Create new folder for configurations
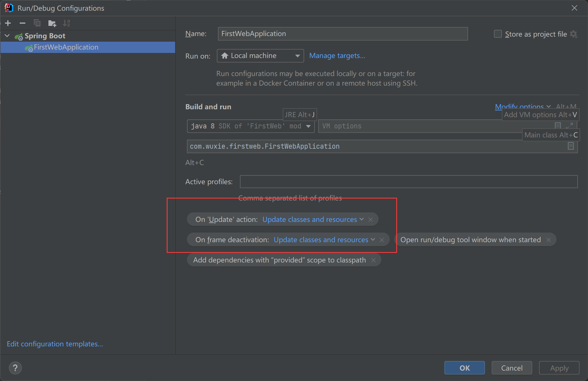 pyautogui.click(x=52, y=23)
